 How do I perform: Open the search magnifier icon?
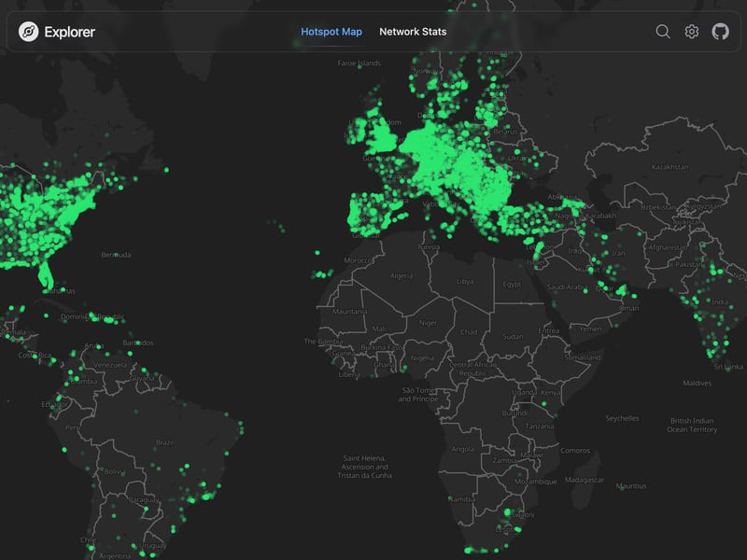[663, 32]
